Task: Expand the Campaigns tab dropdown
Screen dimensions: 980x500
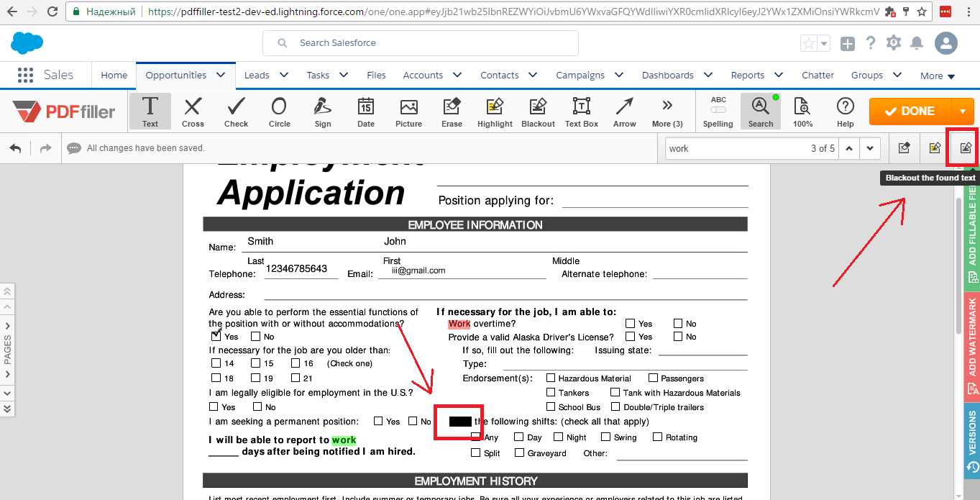Action: click(x=619, y=75)
